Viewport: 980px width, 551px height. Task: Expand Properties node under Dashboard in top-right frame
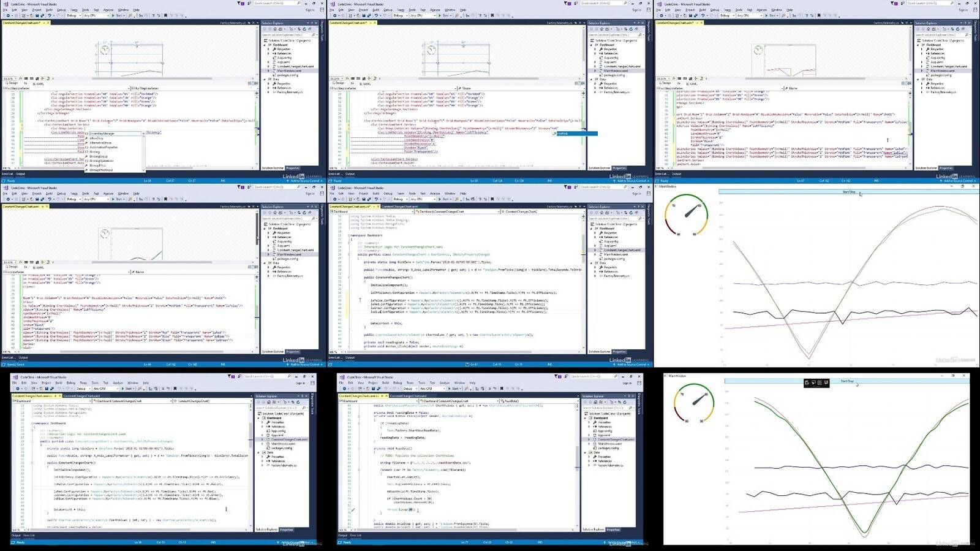point(922,49)
